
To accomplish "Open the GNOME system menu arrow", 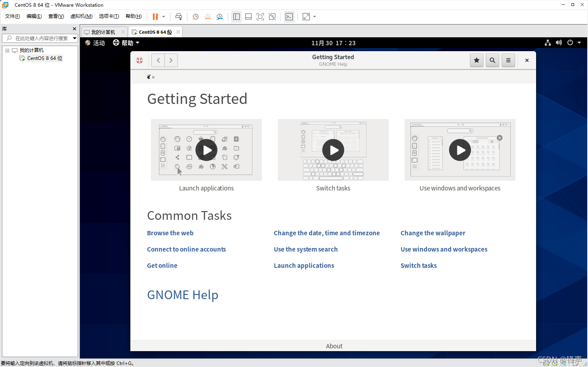I will tap(579, 43).
